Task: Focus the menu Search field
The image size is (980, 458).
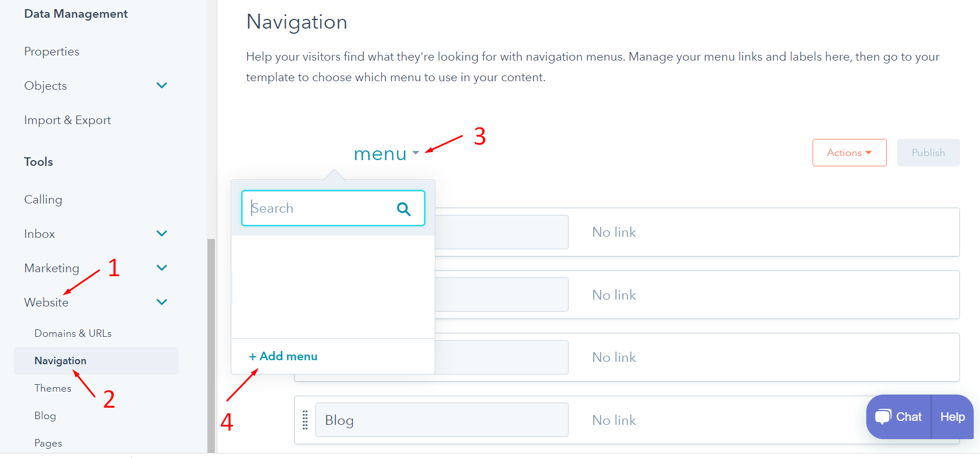Action: (333, 208)
